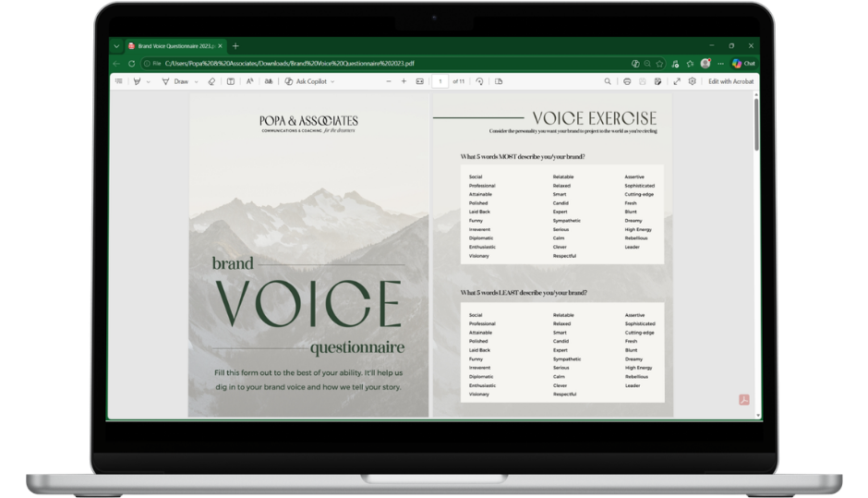Expand the highlight color dropdown arrow
This screenshot has height=498, width=868.
(x=149, y=82)
